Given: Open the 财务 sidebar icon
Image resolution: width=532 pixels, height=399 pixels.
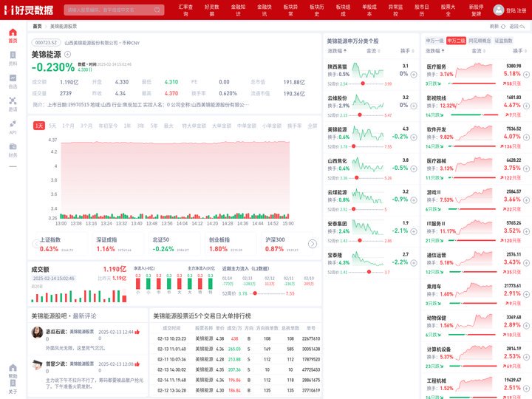Looking at the screenshot, I should (13, 146).
